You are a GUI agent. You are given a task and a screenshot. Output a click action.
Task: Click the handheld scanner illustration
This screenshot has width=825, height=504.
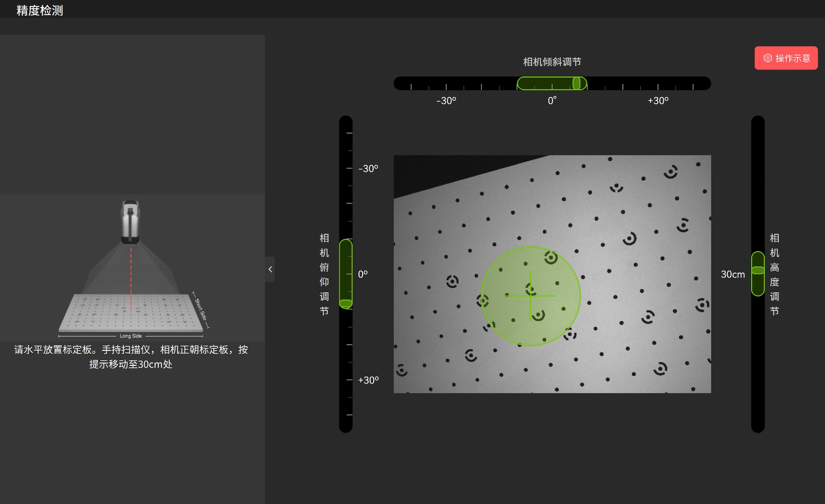[x=130, y=222]
